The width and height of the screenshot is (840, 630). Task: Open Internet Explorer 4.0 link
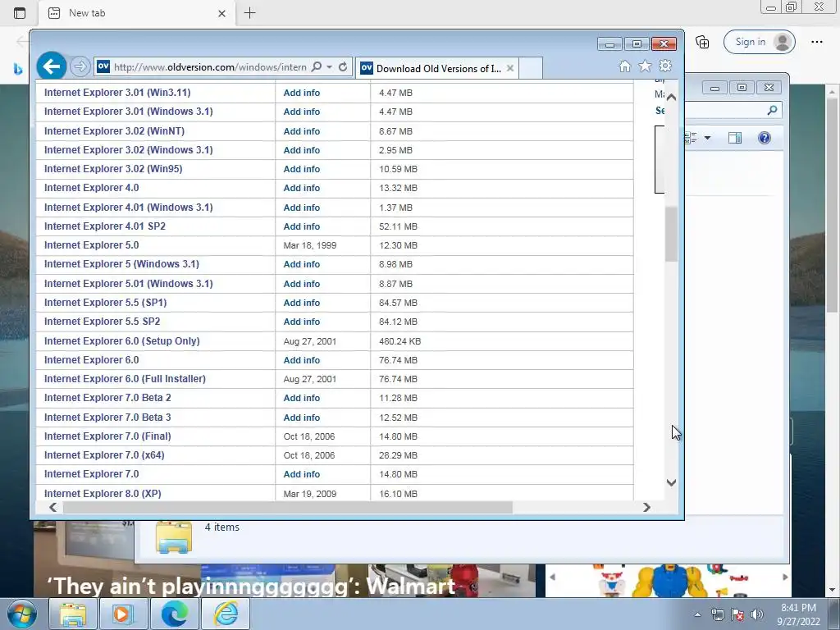(x=92, y=188)
